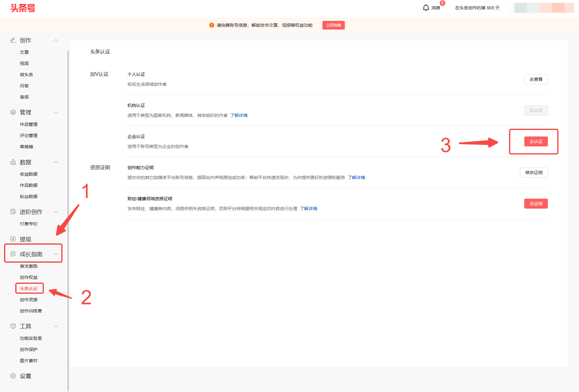Click the 提现 yuan coin icon
This screenshot has height=392, width=579.
(x=13, y=239)
